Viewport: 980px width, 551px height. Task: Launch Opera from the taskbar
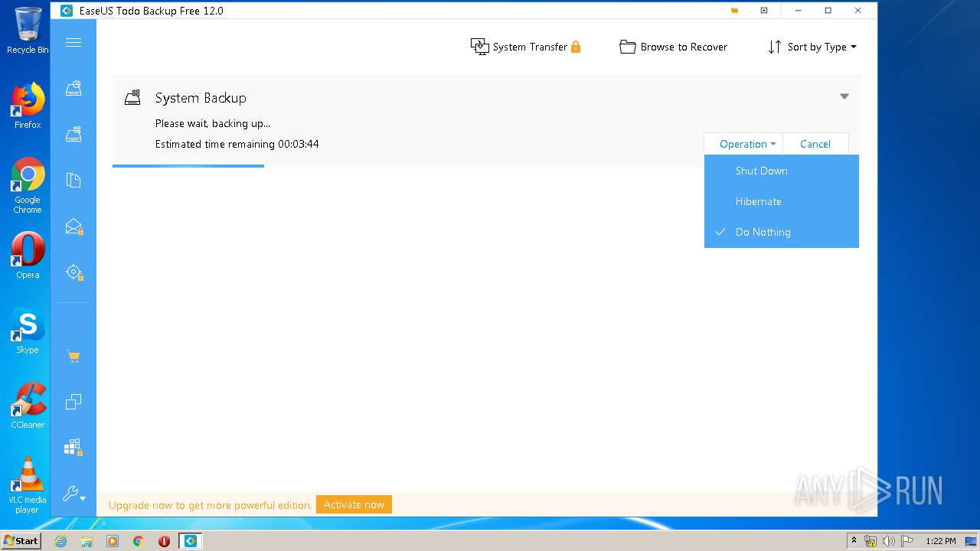pos(164,541)
